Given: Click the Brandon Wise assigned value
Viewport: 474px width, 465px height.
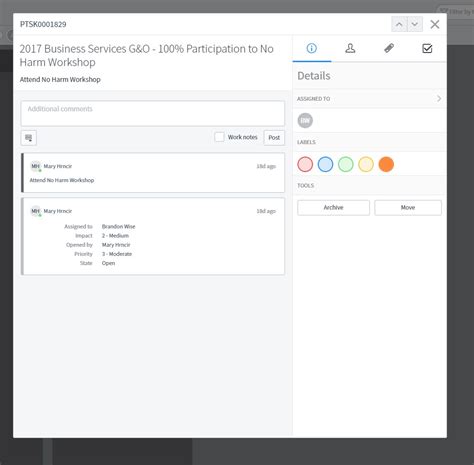Looking at the screenshot, I should pyautogui.click(x=118, y=226).
